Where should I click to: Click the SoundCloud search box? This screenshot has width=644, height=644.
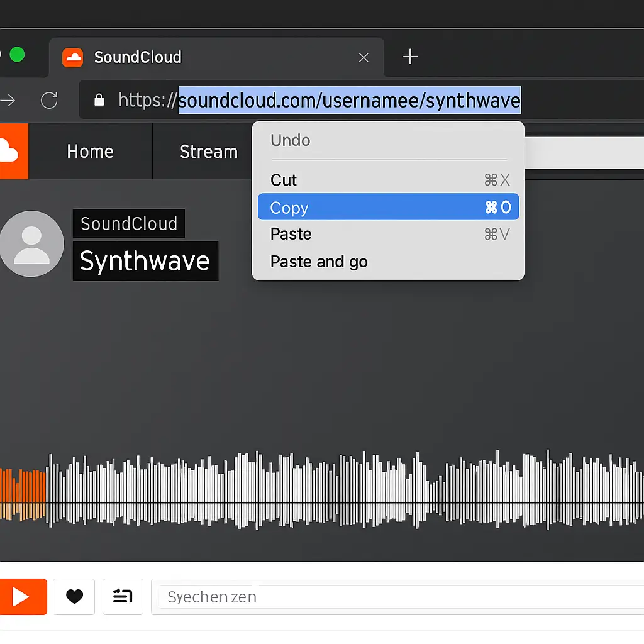584,153
